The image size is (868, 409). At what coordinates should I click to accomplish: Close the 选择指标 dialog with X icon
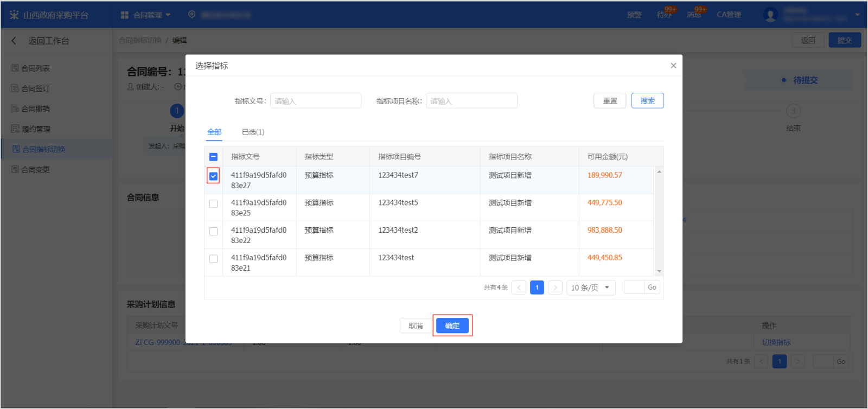(673, 66)
